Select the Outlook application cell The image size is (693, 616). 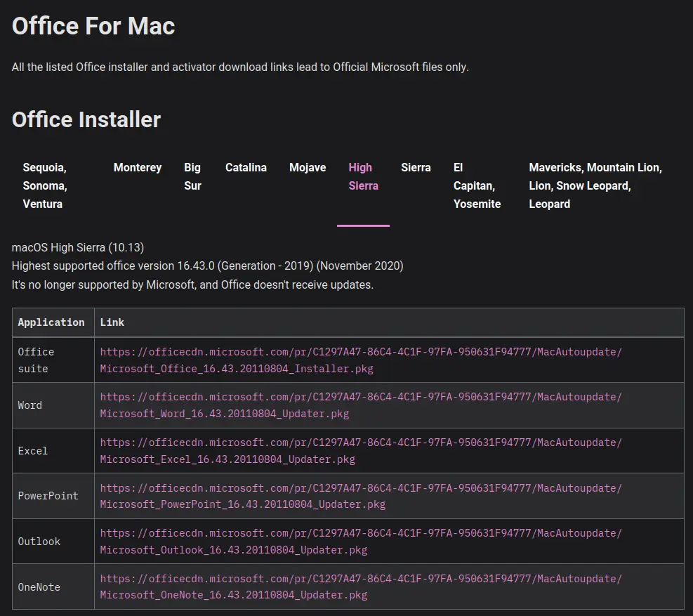pos(53,542)
